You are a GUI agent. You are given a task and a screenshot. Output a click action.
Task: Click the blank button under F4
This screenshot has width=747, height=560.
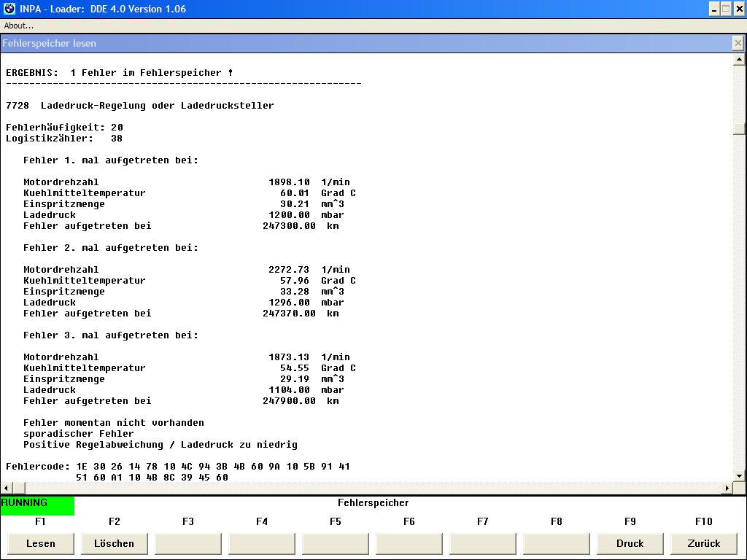tap(262, 543)
